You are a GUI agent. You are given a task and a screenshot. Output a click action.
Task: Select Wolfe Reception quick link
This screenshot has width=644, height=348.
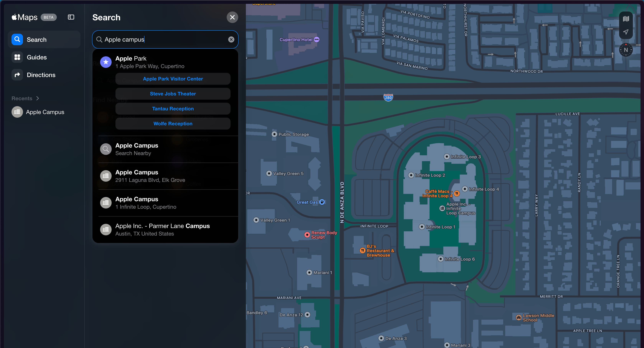[173, 123]
